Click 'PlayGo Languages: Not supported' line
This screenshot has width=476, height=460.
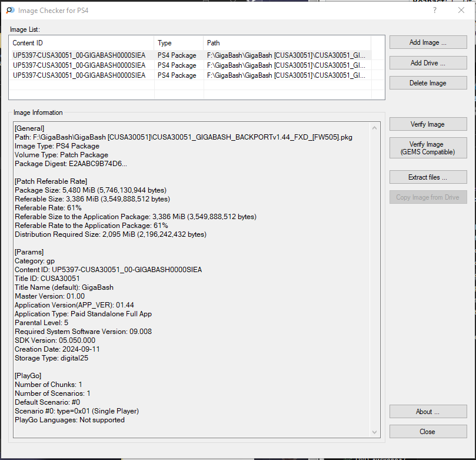[x=69, y=420]
